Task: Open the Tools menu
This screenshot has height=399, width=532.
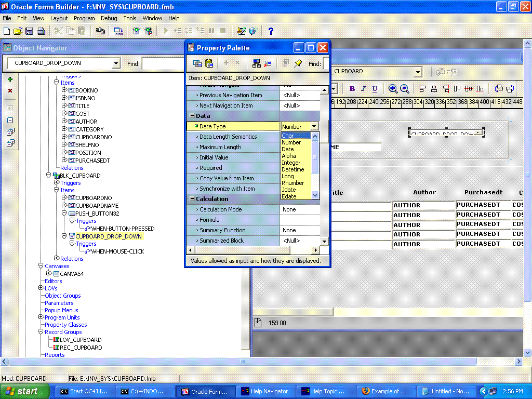Action: [129, 18]
